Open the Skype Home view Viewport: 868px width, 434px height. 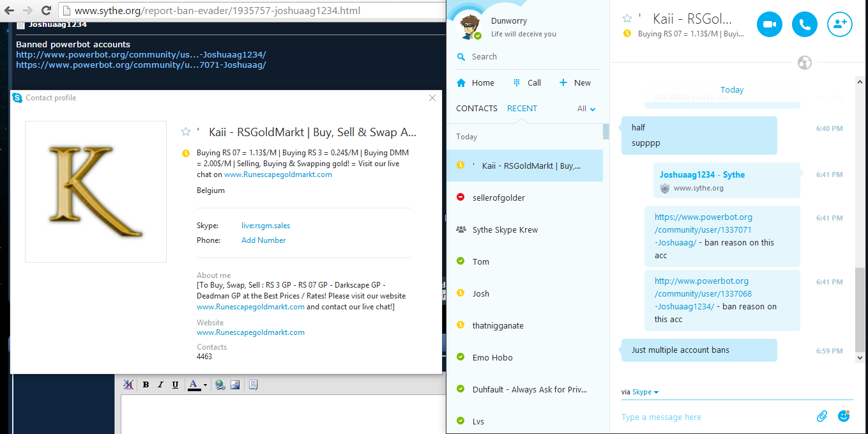pyautogui.click(x=475, y=82)
